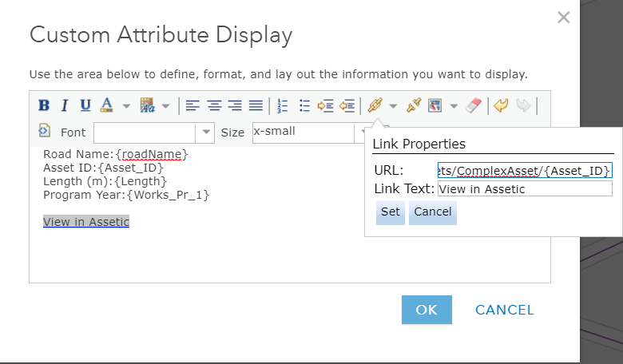Toggle Italic formatting

pos(65,105)
